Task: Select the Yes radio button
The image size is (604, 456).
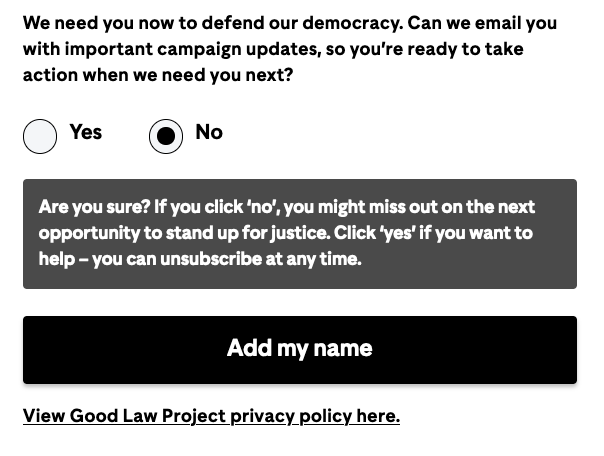Action: (40, 136)
